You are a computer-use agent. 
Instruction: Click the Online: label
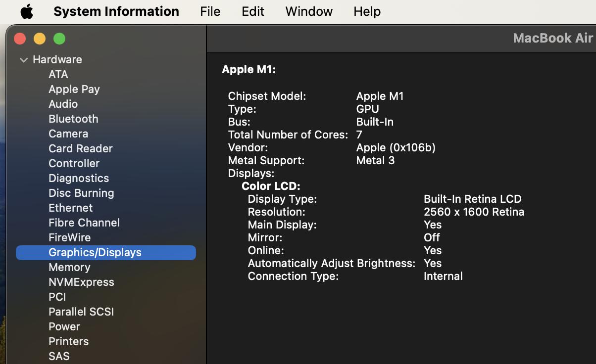tap(266, 250)
